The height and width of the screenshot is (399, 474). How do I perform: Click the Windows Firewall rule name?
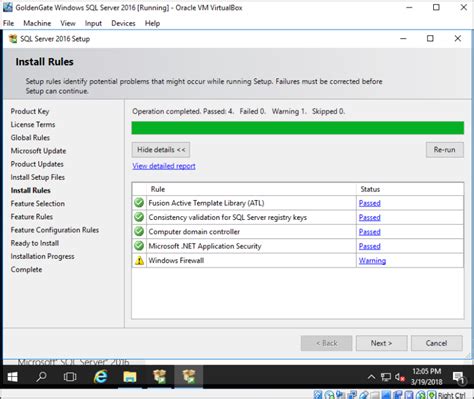(x=176, y=261)
